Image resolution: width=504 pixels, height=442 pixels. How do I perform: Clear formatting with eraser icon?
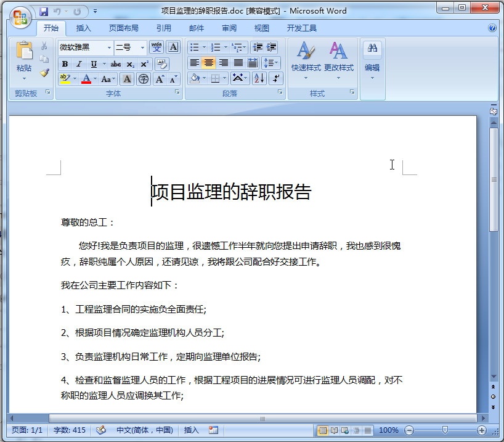tap(161, 63)
